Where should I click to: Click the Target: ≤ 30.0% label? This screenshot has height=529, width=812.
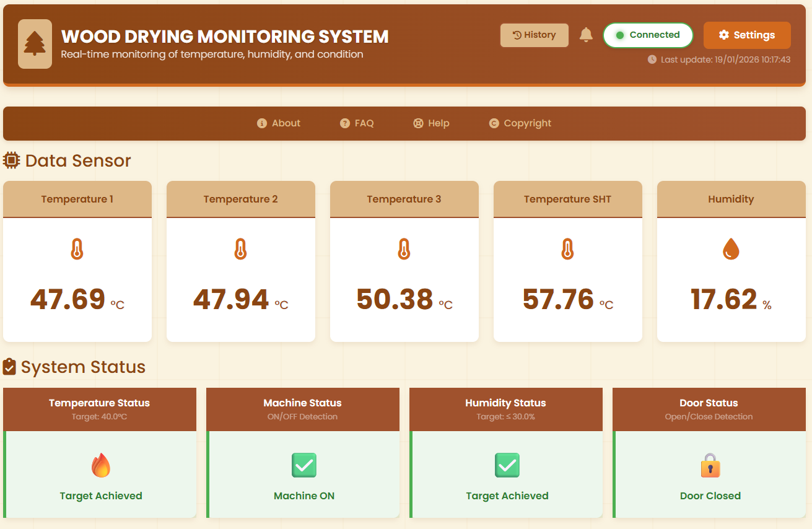(x=506, y=417)
